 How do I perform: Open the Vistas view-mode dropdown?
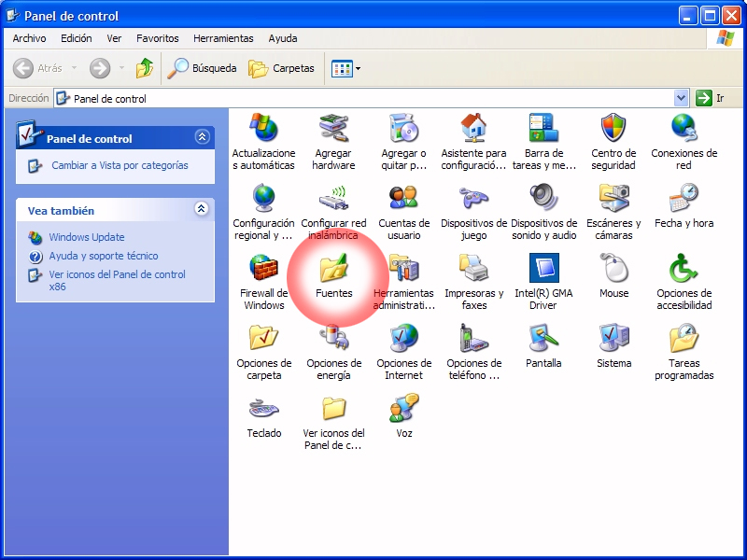click(x=345, y=68)
